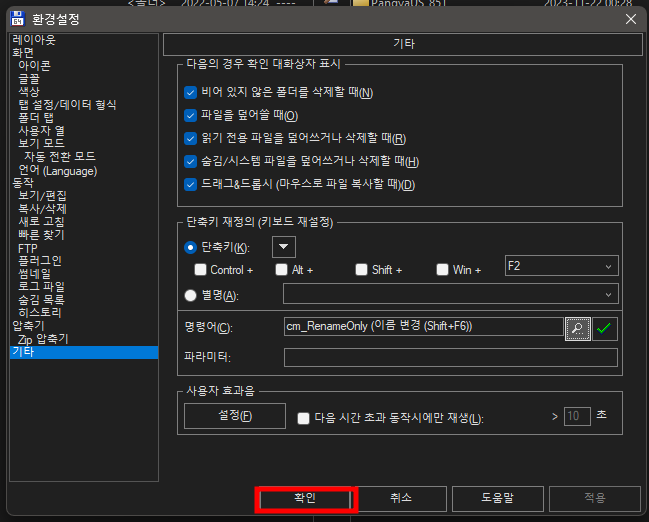Select 숨김 목록 in the settings tree
Image resolution: width=649 pixels, height=522 pixels.
(x=41, y=300)
